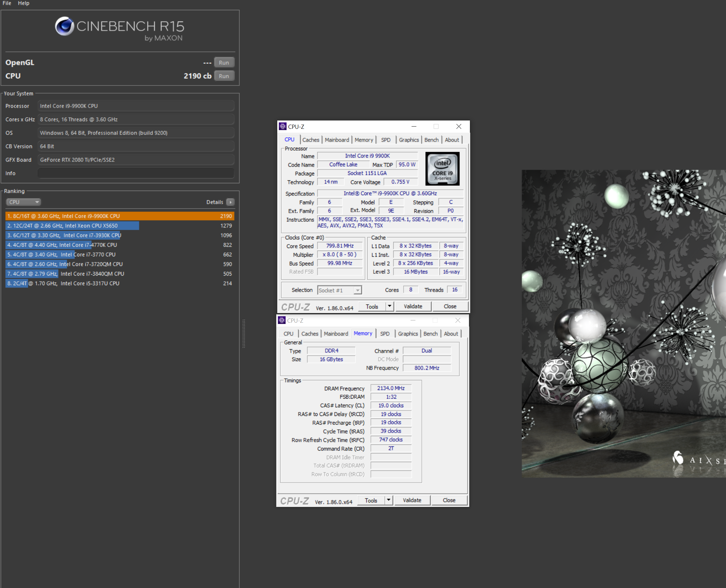Open Tools dropdown arrow in lower CPU-Z window

(x=388, y=501)
